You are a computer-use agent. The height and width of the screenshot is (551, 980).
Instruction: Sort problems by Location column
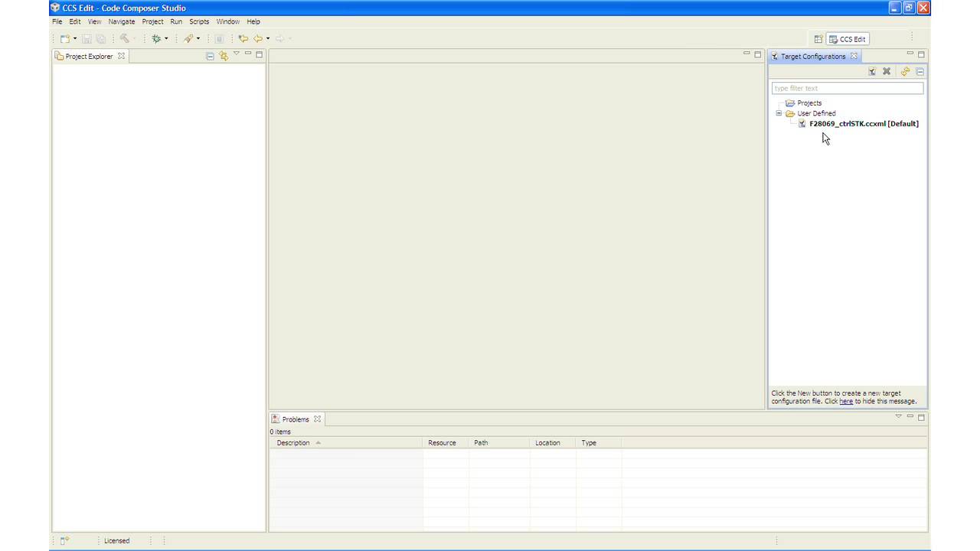click(553, 442)
